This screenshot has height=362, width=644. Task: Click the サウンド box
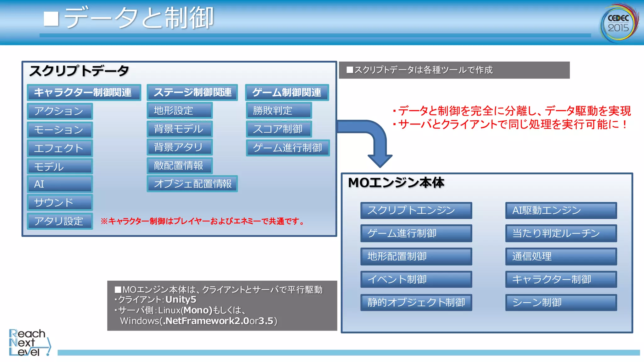pos(60,203)
